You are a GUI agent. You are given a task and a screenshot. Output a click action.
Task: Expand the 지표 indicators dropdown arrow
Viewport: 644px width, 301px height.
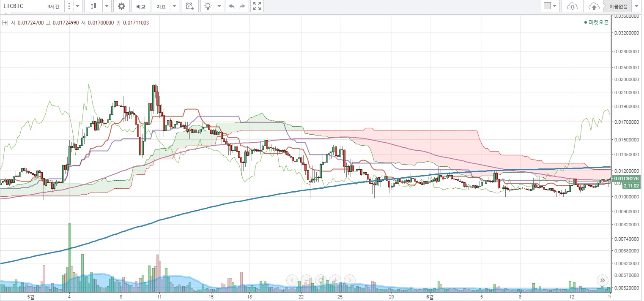(x=174, y=6)
